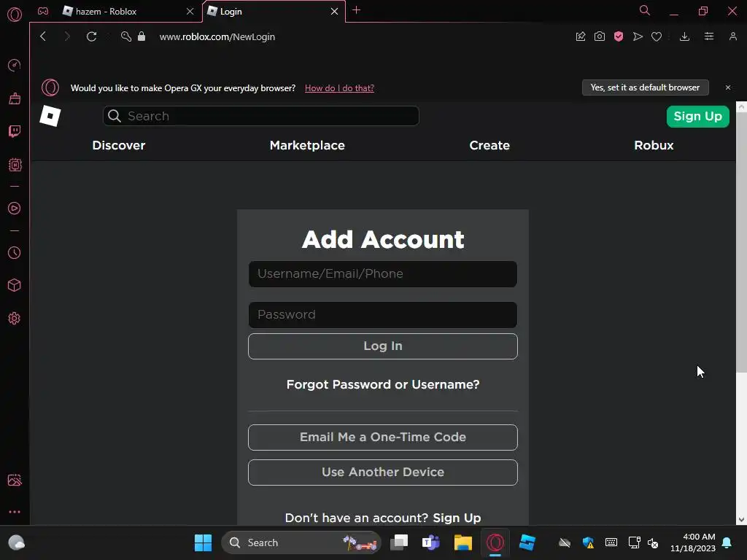Open the Windows Start menu
This screenshot has width=747, height=560.
pyautogui.click(x=203, y=542)
